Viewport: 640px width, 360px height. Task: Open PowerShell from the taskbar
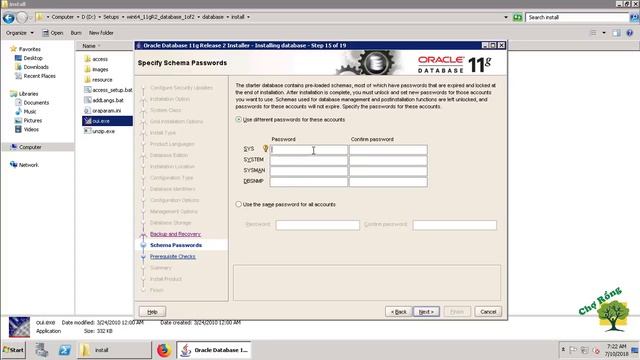pyautogui.click(x=64, y=350)
